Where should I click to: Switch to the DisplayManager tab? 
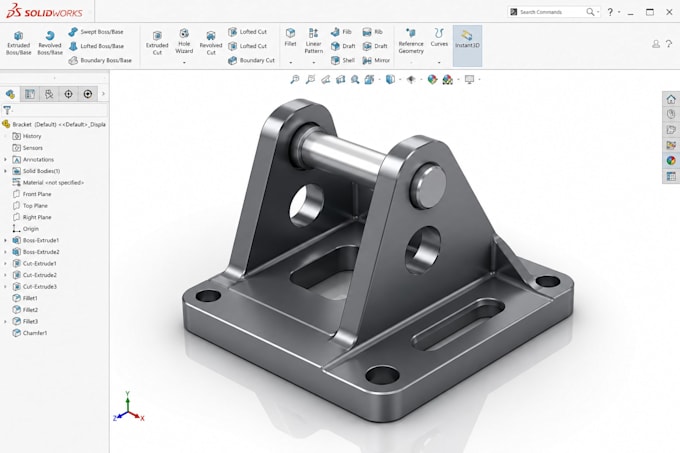pos(88,94)
